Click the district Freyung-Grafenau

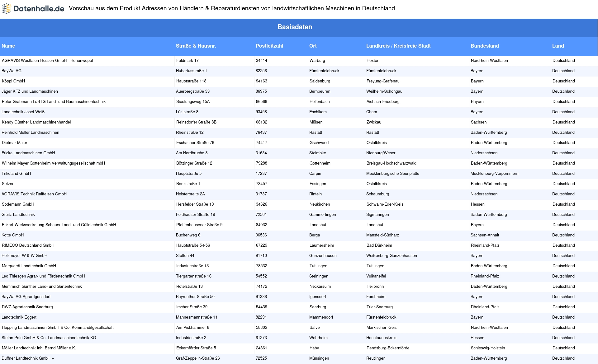[383, 81]
